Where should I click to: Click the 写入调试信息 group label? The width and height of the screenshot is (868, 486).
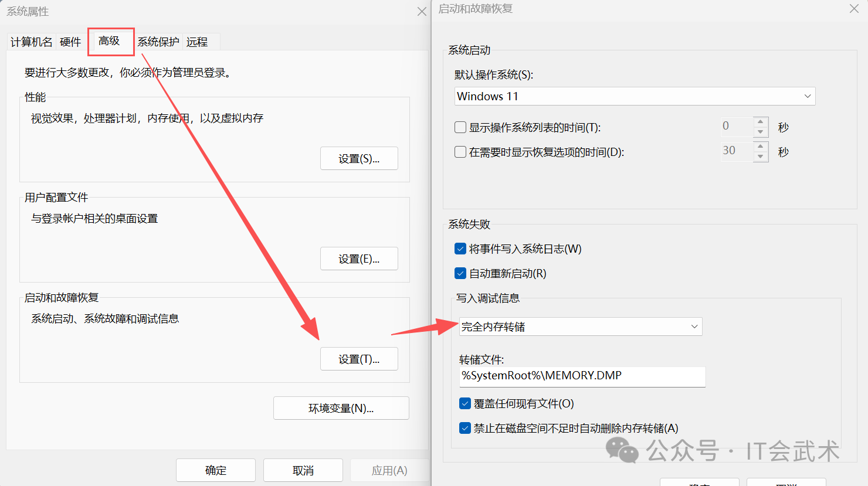click(488, 298)
